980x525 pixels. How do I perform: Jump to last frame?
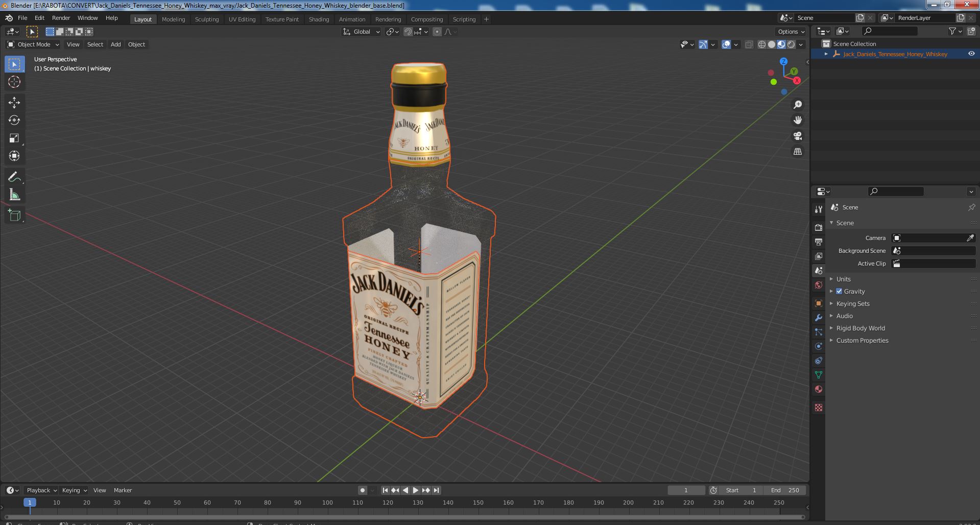pos(436,490)
